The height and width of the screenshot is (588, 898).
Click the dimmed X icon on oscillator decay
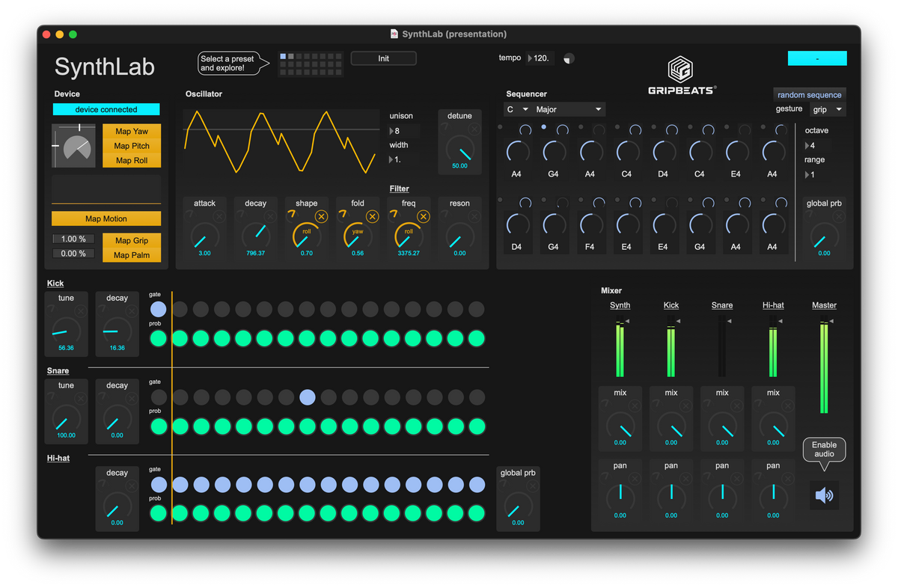(270, 216)
